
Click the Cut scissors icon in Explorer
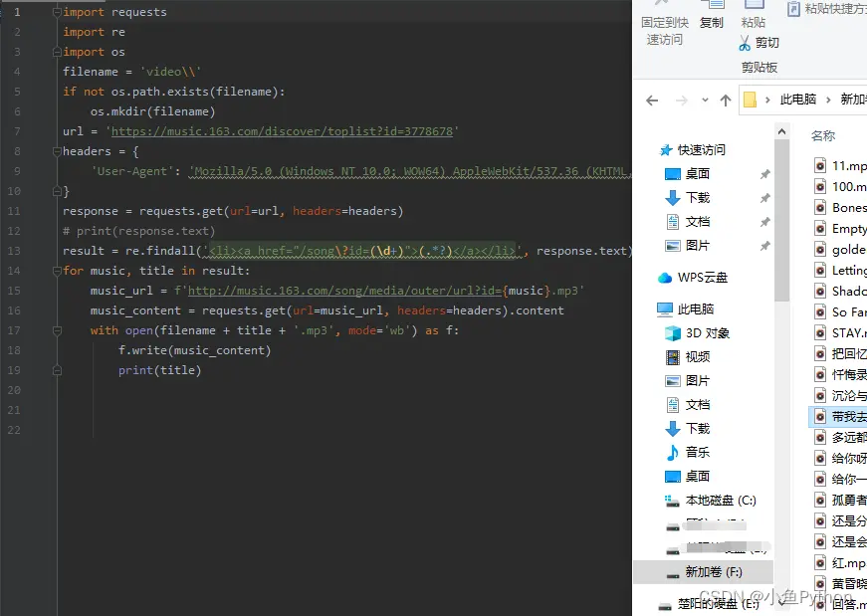(x=745, y=43)
